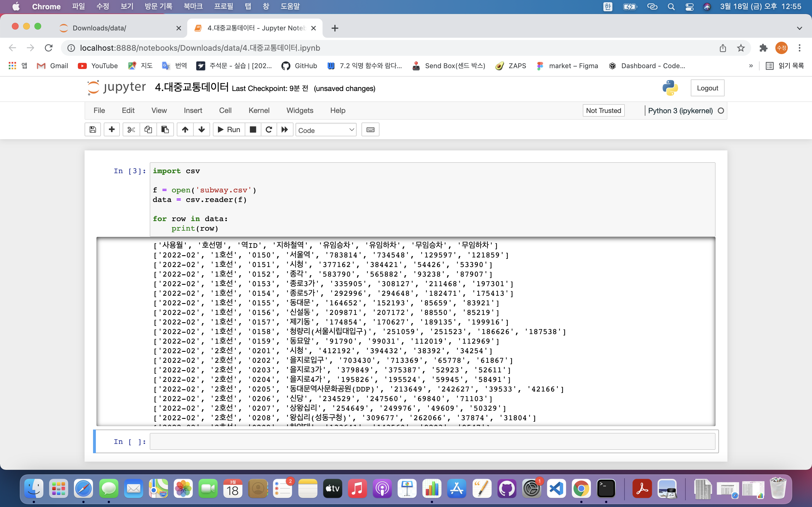Viewport: 812px width, 507px height.
Task: Move the selected cell up
Action: tap(185, 130)
